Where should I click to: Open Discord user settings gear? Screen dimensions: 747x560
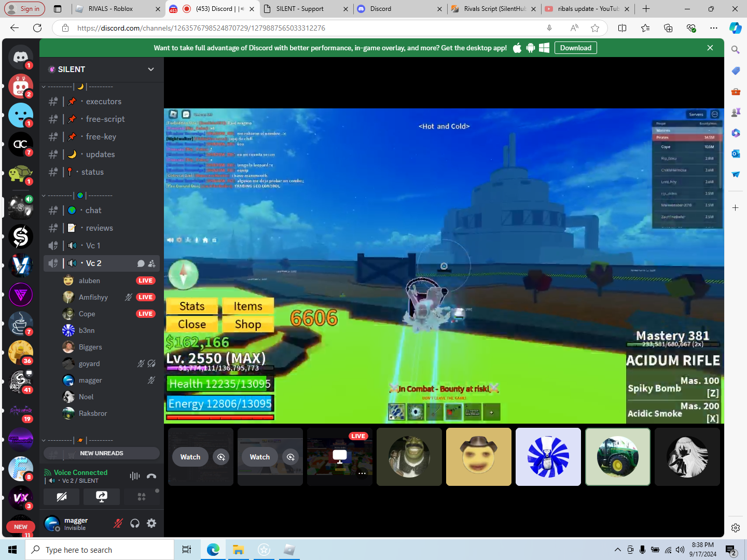click(151, 523)
